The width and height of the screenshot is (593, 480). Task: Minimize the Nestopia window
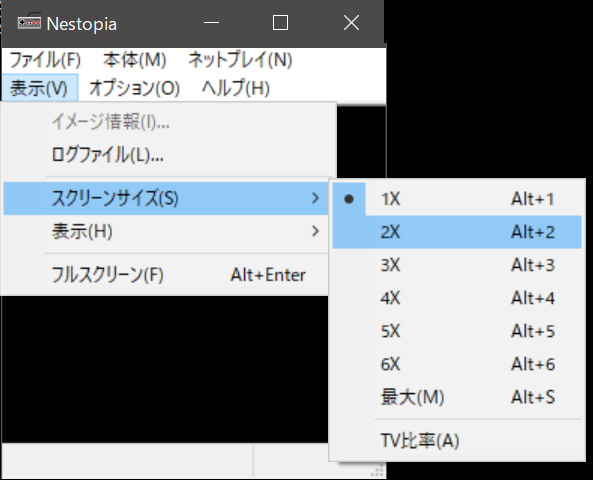point(211,23)
